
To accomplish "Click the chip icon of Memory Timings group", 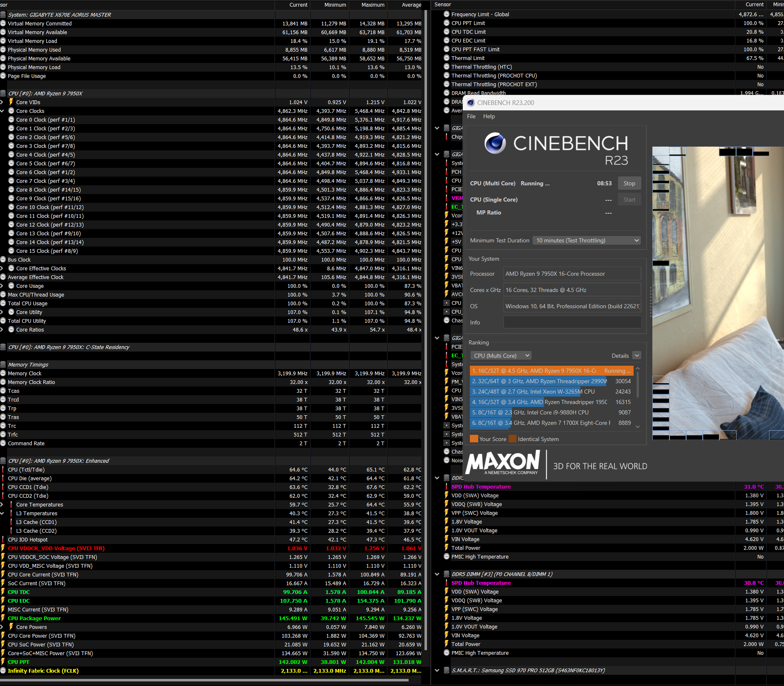I will [x=3, y=365].
